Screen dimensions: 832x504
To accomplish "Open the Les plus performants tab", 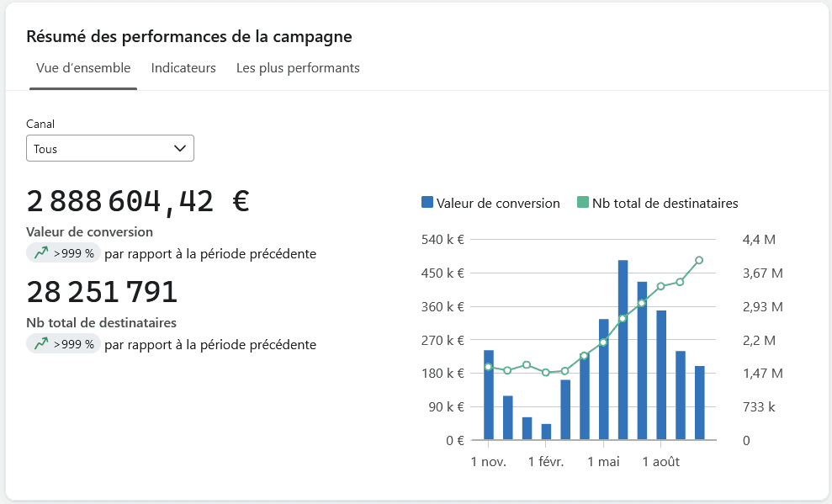I will 298,68.
